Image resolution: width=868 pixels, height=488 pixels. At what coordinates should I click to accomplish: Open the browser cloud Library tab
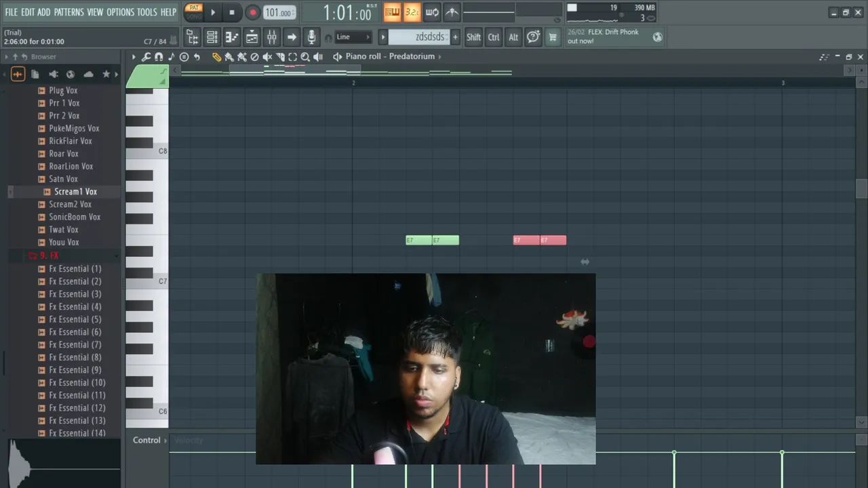(88, 74)
